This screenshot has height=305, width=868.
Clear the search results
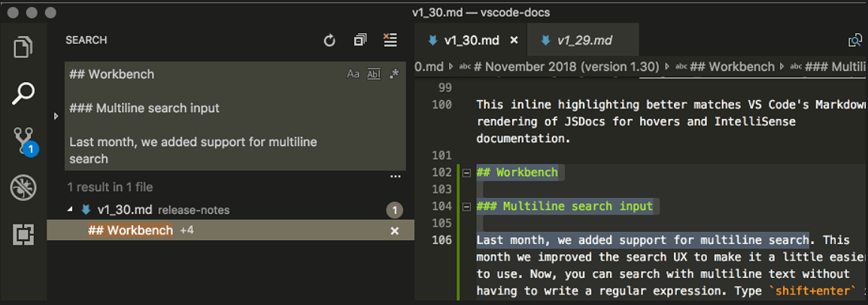point(390,40)
